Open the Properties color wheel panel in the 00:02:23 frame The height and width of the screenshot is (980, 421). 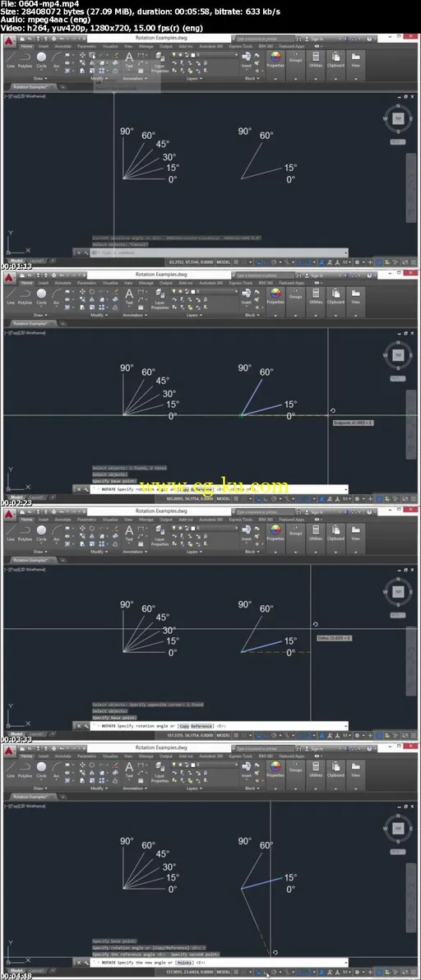click(275, 296)
